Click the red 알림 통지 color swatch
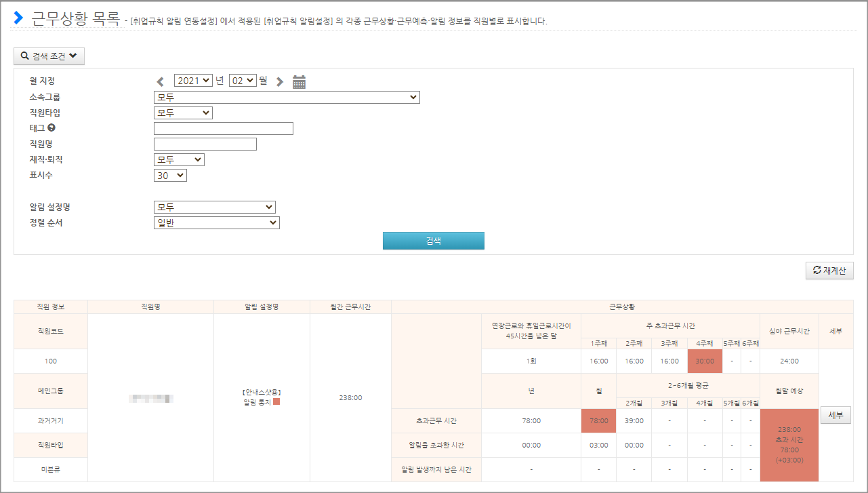868x493 pixels. [x=276, y=402]
